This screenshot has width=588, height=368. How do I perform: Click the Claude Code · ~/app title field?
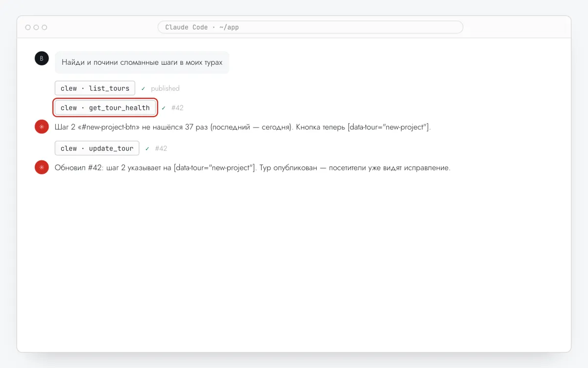(310, 27)
